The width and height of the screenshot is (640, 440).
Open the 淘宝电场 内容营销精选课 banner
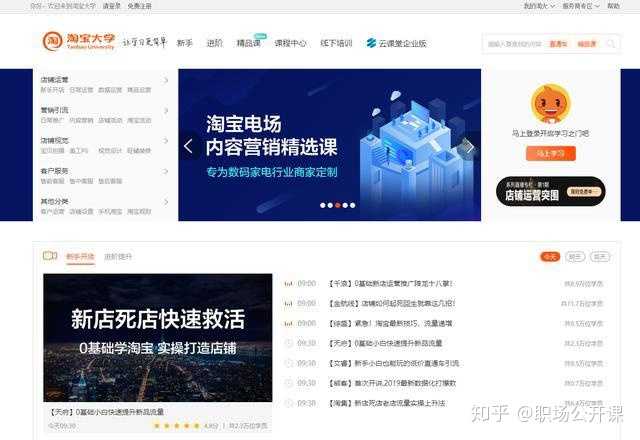(329, 145)
